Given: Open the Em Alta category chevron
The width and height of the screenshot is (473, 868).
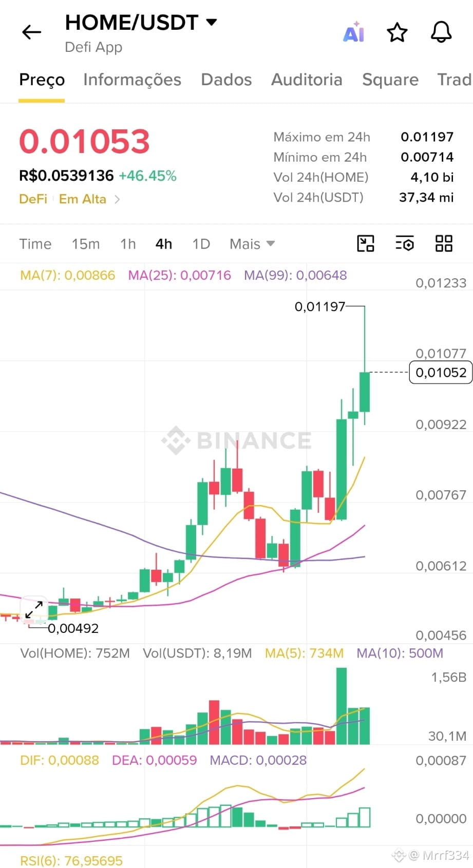Looking at the screenshot, I should pyautogui.click(x=117, y=199).
